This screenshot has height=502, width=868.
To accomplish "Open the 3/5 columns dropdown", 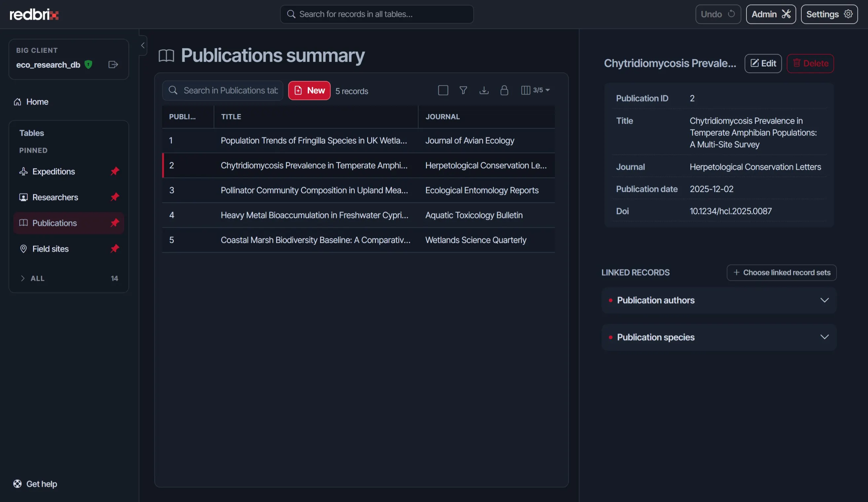I will [535, 90].
